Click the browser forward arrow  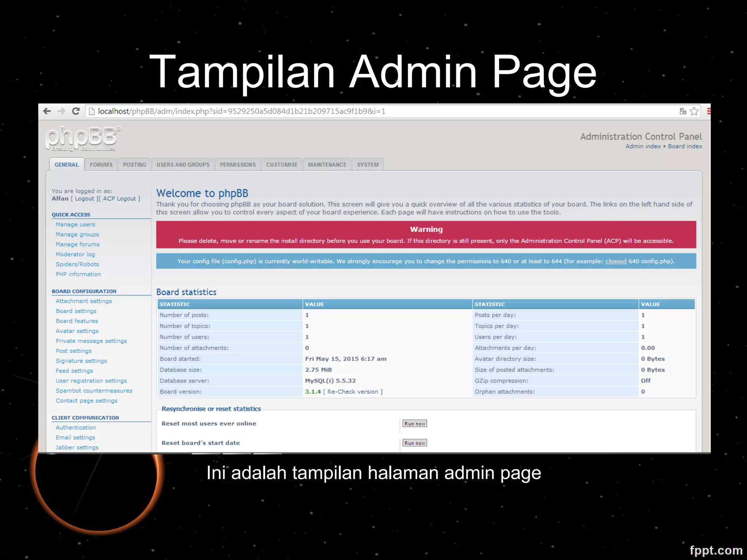61,111
